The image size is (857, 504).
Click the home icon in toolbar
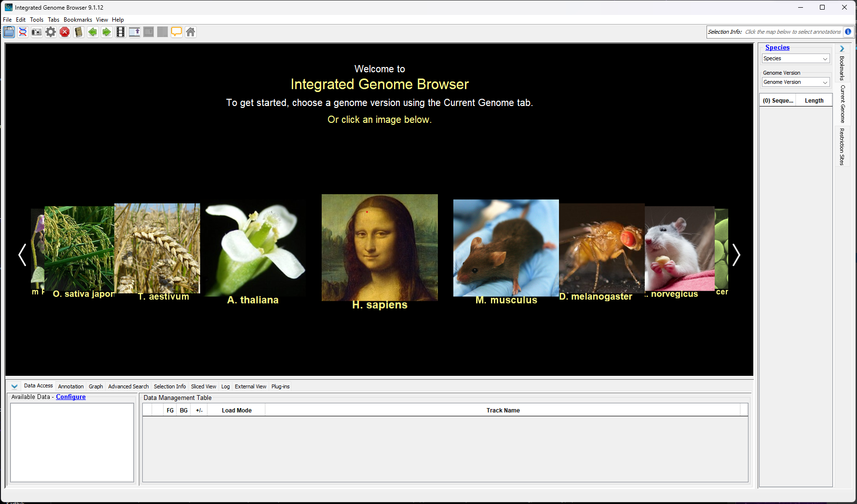[x=190, y=32]
